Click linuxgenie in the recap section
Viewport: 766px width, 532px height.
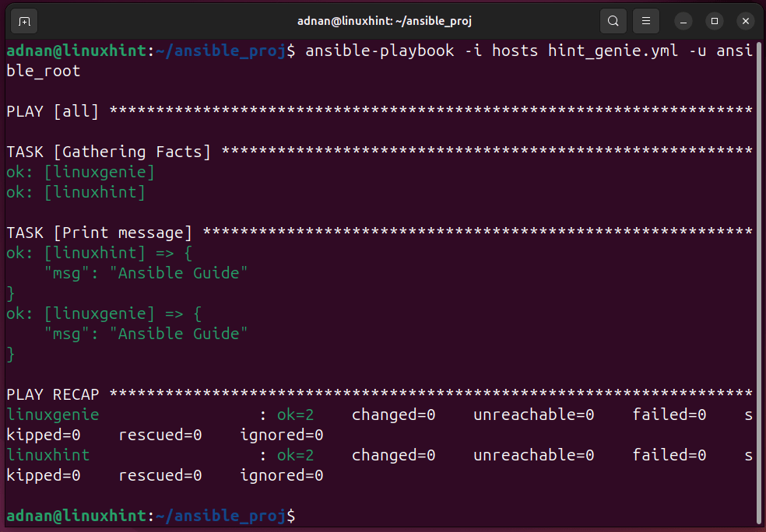coord(53,415)
